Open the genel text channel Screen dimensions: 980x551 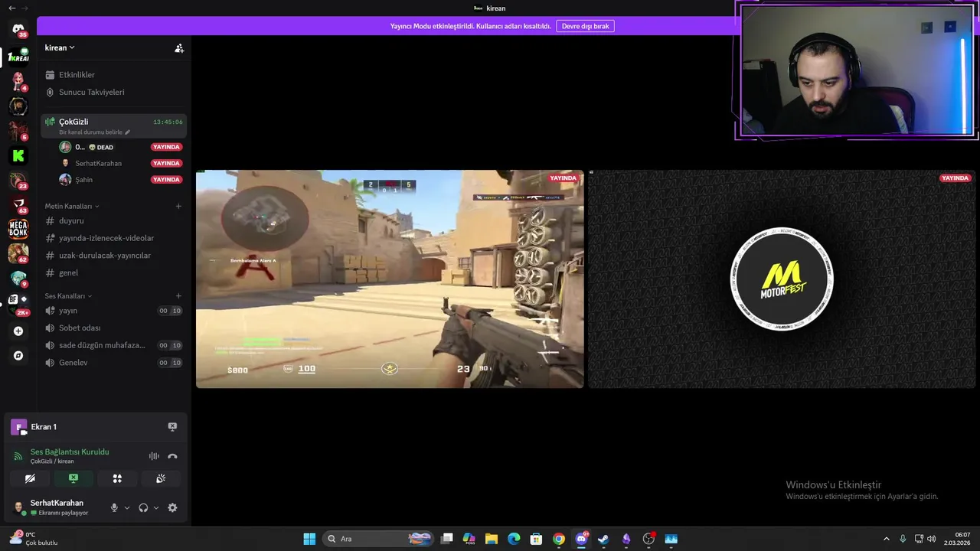(113, 272)
